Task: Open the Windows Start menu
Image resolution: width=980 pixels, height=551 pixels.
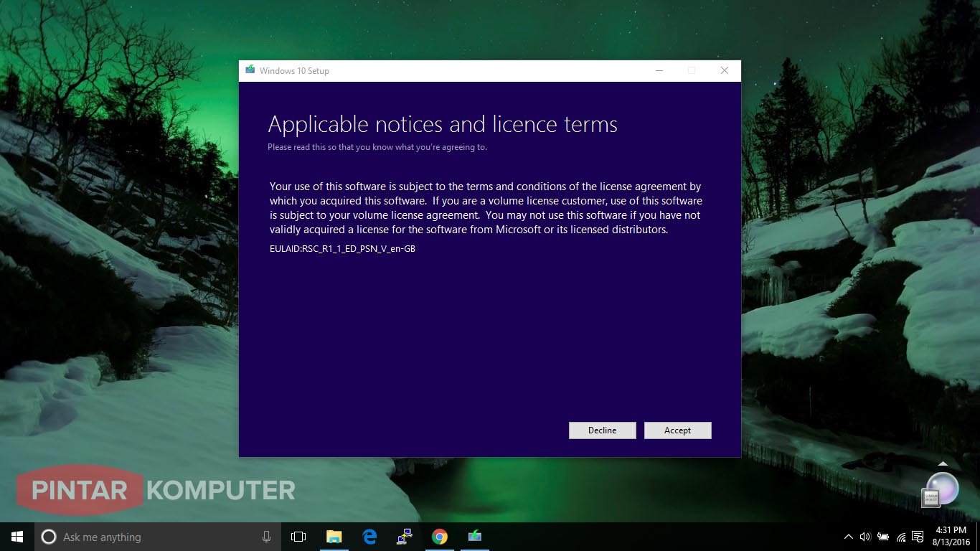Action: tap(17, 537)
